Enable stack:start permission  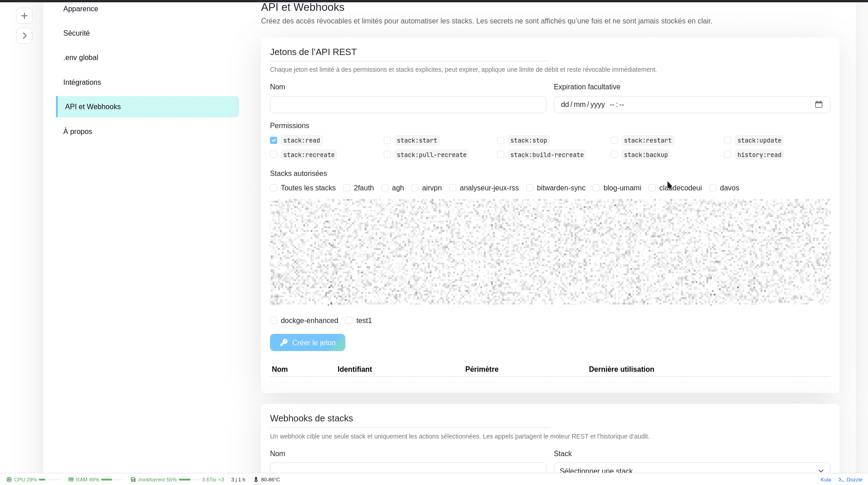(387, 140)
